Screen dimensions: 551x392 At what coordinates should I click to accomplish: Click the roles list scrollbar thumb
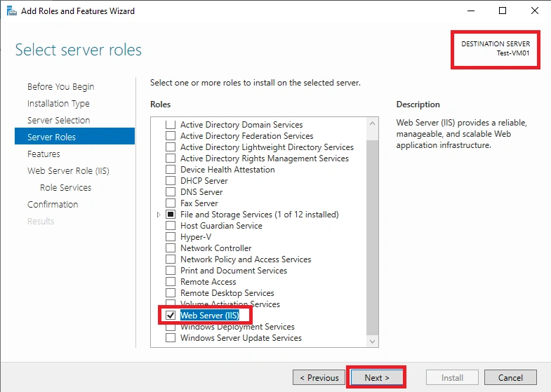point(372,238)
